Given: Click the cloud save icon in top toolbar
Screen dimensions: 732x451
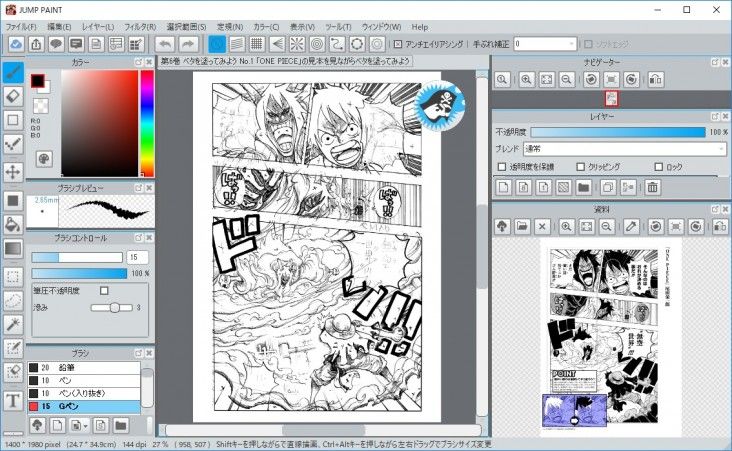Looking at the screenshot, I should (16, 44).
